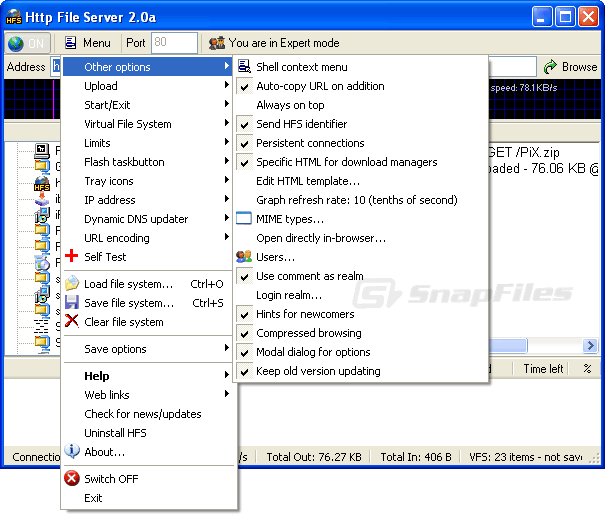The image size is (605, 515).
Task: Click the Time left column header
Action: point(543,369)
